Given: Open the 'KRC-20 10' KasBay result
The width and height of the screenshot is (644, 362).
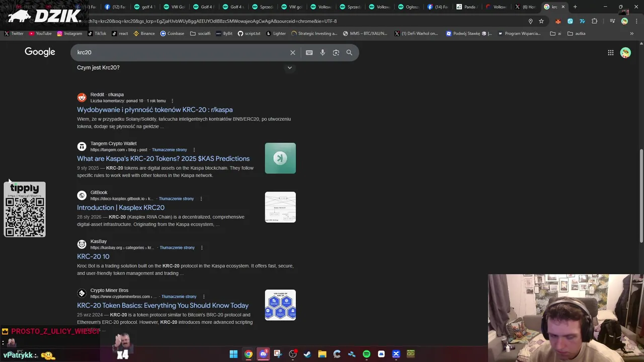Looking at the screenshot, I should click(x=93, y=256).
